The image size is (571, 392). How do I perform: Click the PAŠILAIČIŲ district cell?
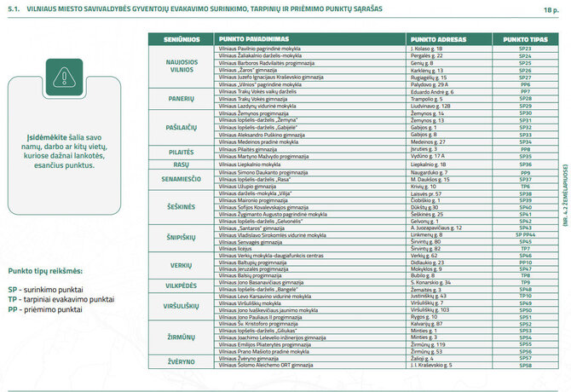[x=182, y=127]
